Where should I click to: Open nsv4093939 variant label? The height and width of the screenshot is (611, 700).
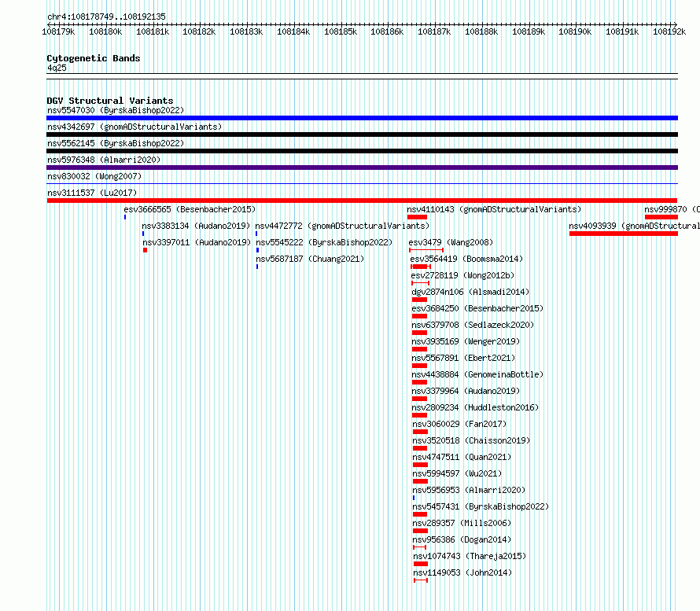click(635, 226)
